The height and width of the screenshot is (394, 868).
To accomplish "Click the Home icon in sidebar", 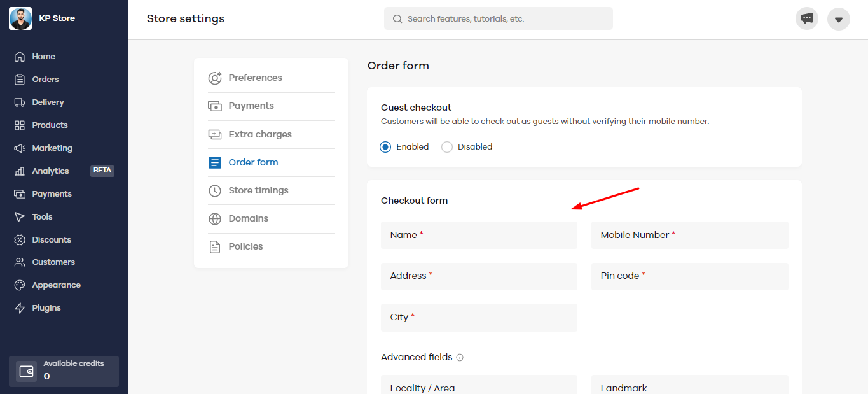I will coord(20,57).
